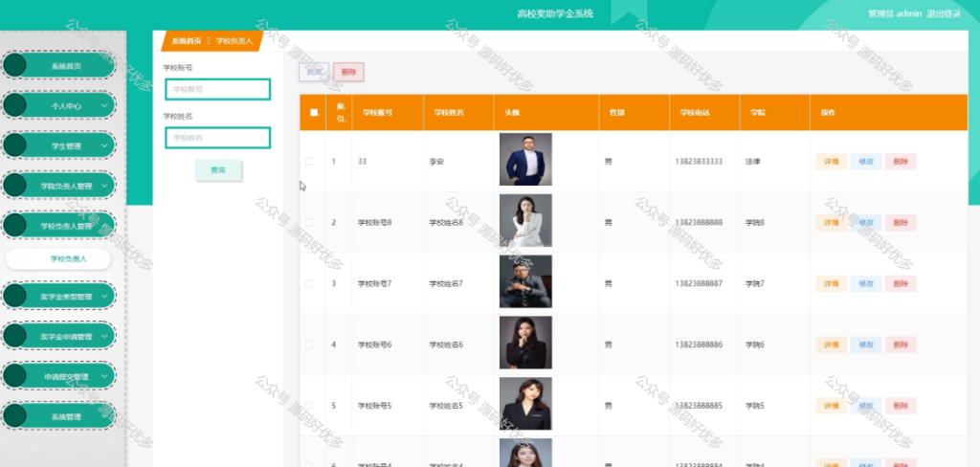Open 详情 for the 李安 row
The height and width of the screenshot is (467, 980).
(832, 162)
